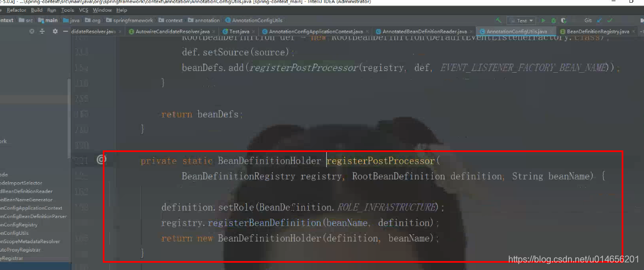The width and height of the screenshot is (644, 270).
Task: Close the Test.java tab
Action: coord(255,31)
